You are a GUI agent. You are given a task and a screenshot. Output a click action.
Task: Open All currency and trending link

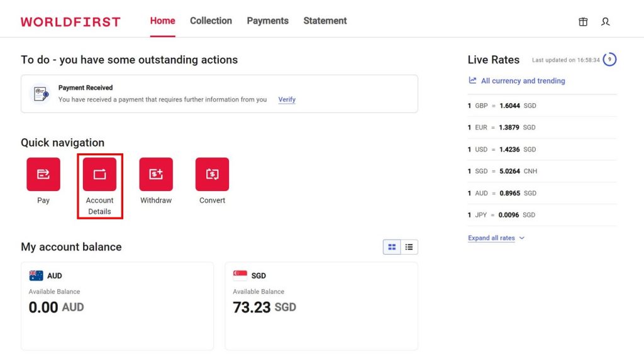522,80
